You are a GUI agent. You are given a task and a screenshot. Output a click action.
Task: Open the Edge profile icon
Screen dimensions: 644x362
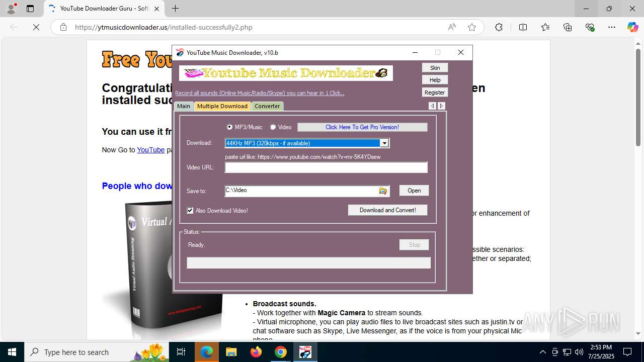11,9
